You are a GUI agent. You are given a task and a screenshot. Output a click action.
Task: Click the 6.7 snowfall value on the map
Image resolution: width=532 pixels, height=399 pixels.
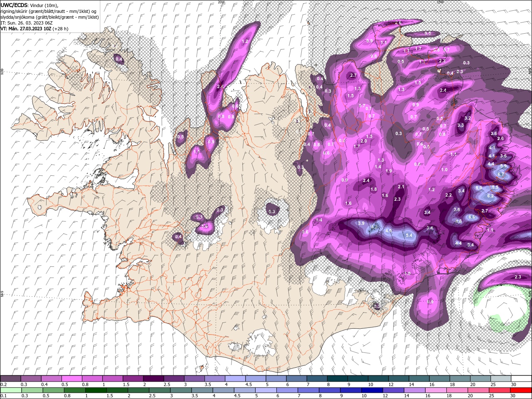[x=501, y=174]
